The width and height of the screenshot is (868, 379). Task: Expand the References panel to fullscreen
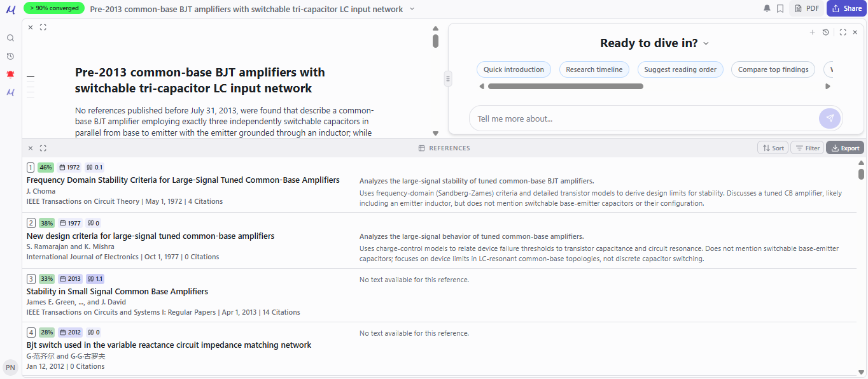click(43, 148)
